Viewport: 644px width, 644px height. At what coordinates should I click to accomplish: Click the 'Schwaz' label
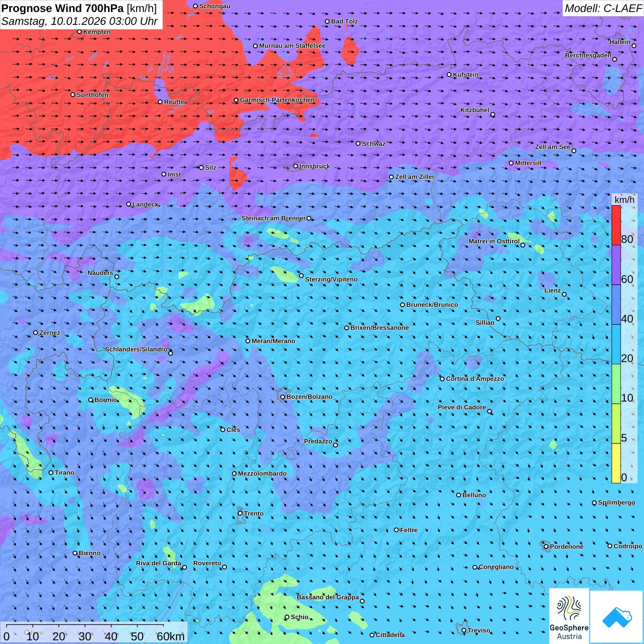374,144
